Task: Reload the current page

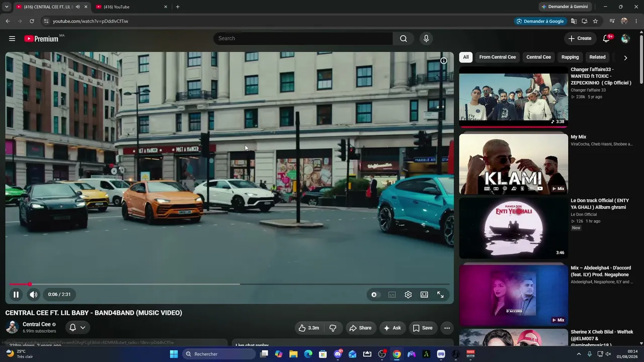Action: point(32,21)
